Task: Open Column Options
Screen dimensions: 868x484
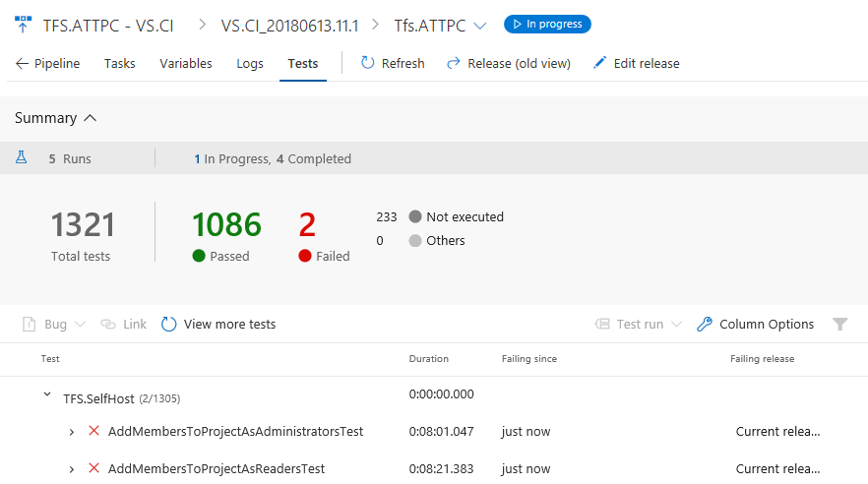Action: click(767, 324)
